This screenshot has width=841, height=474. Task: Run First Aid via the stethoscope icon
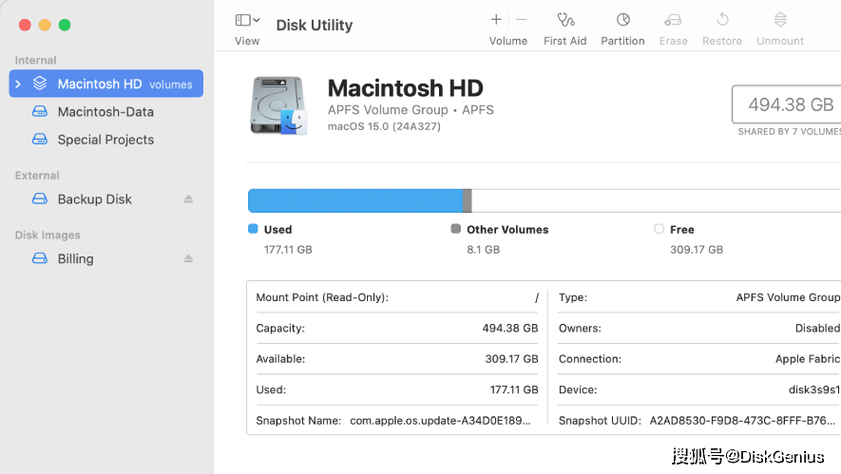tap(565, 20)
